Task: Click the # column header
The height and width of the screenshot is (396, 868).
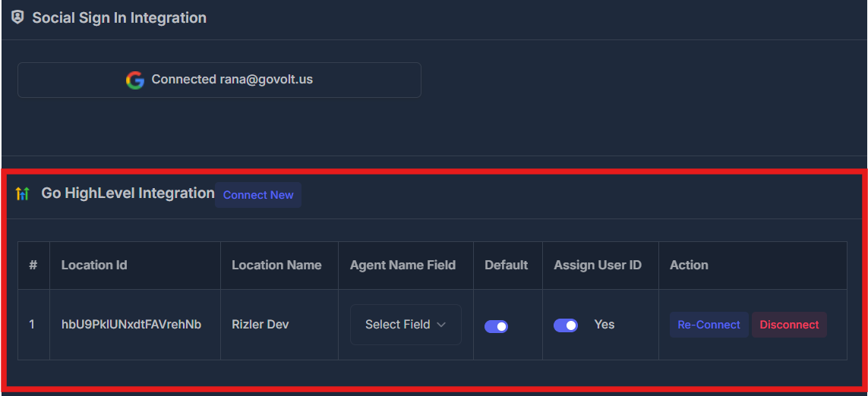Action: [33, 265]
